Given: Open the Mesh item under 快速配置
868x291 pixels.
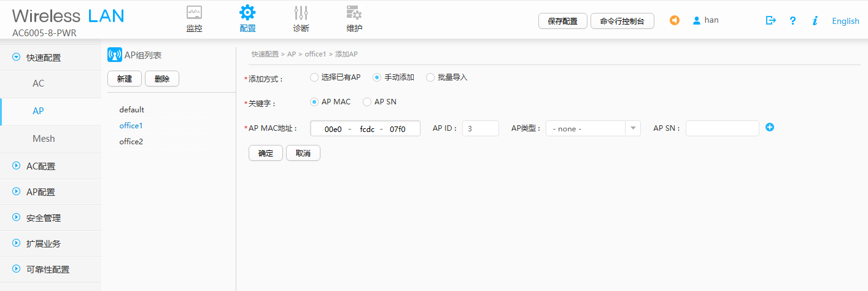Looking at the screenshot, I should (x=50, y=139).
